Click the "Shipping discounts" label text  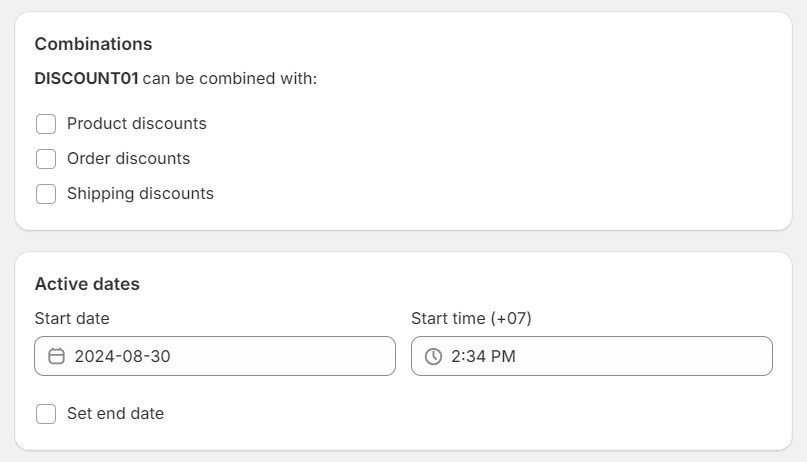pos(140,194)
